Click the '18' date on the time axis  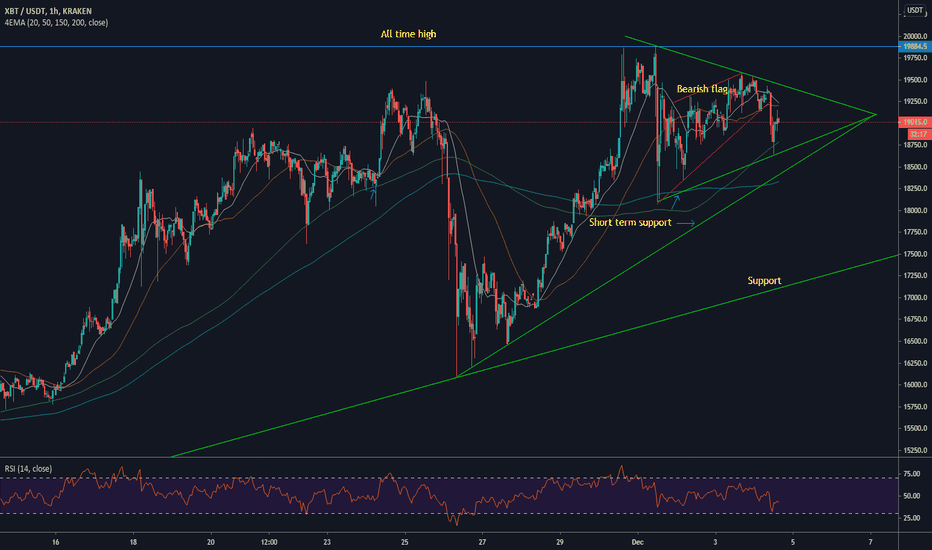pyautogui.click(x=133, y=542)
